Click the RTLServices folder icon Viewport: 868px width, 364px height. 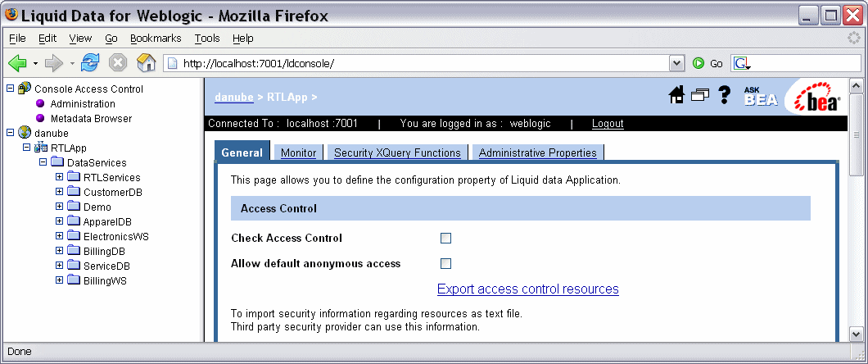pos(75,177)
